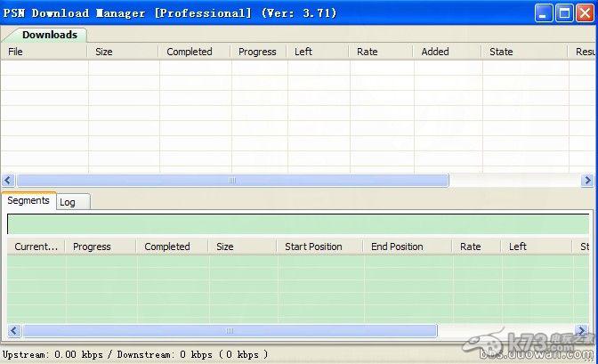
Task: Maximize the PSN Download Manager window
Action: [564, 12]
